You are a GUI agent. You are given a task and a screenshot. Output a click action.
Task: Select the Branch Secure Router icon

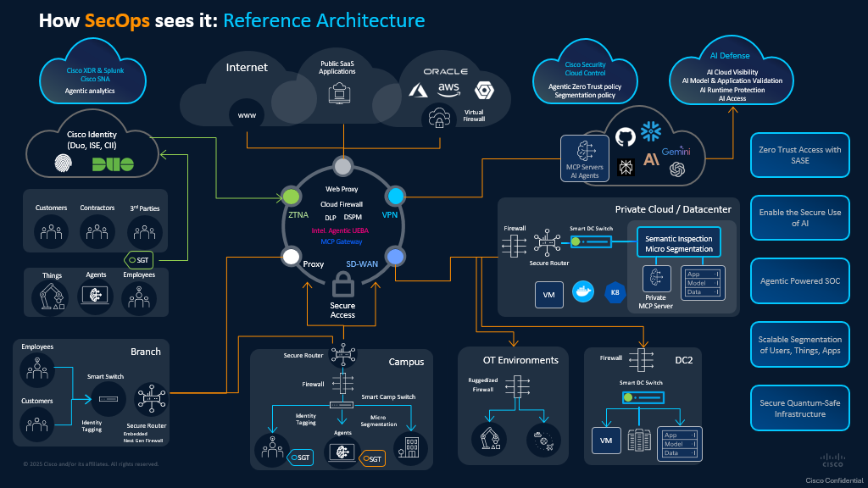click(152, 399)
